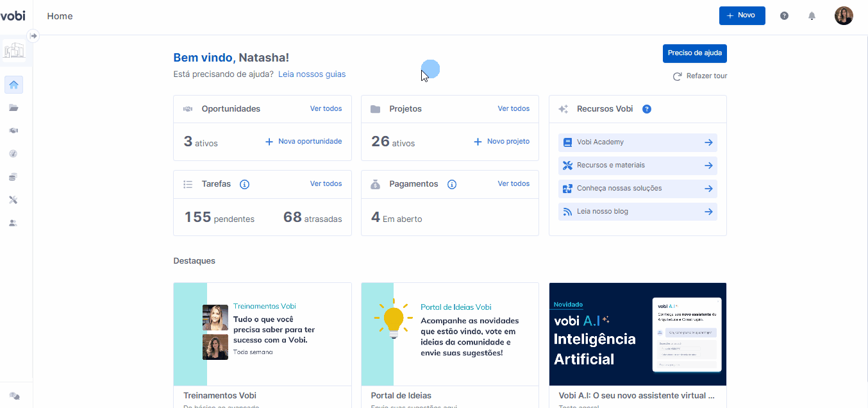Click the Tarefas list icon in card header
Screen dimensions: 868x408
[188, 184]
